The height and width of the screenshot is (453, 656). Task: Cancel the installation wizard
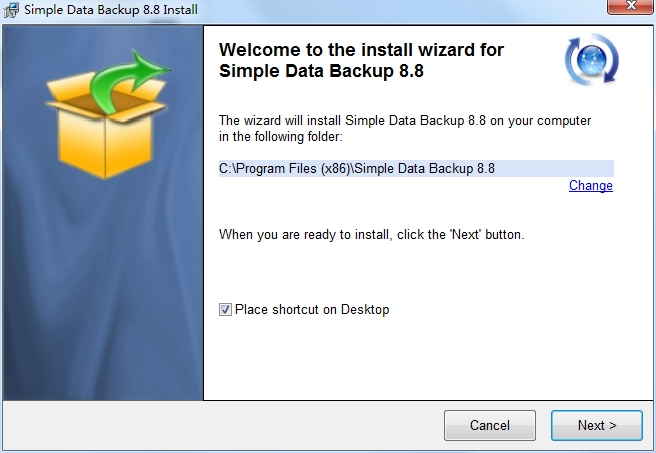tap(489, 425)
